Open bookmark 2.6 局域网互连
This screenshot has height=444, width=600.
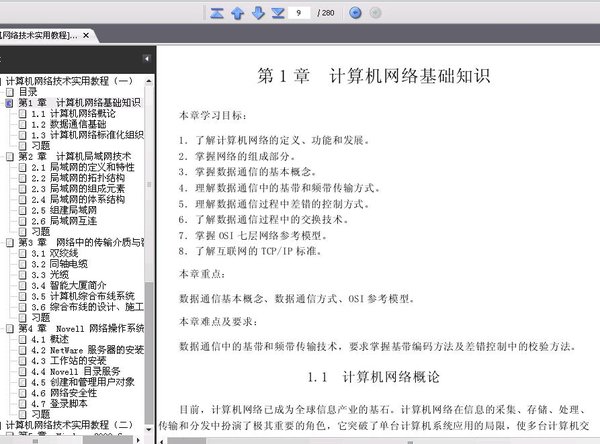pos(64,221)
